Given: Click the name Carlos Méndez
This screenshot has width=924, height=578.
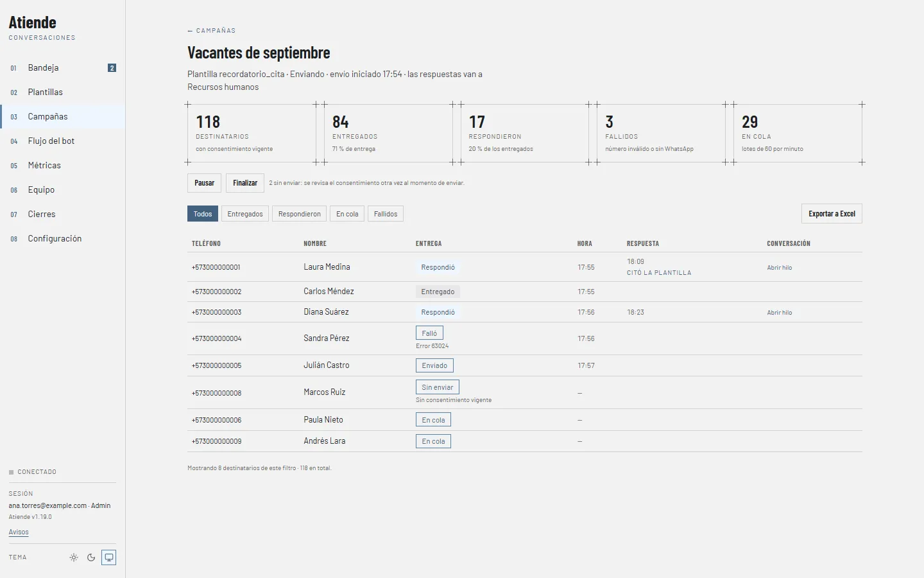Looking at the screenshot, I should (329, 292).
